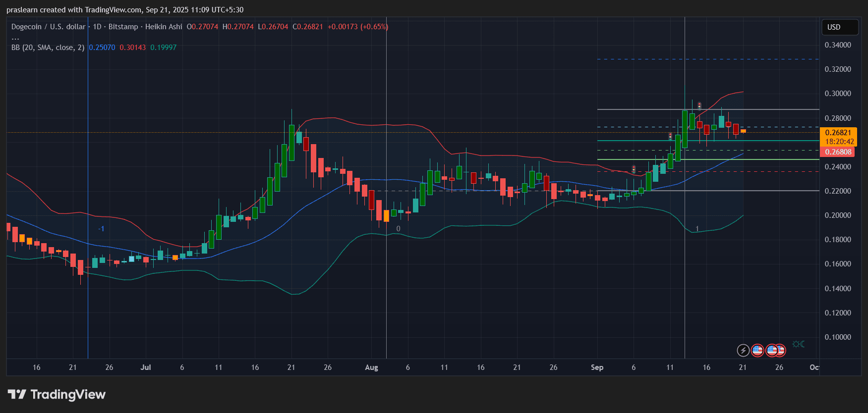Click the "0" marker near August line
868x413 pixels.
(398, 229)
